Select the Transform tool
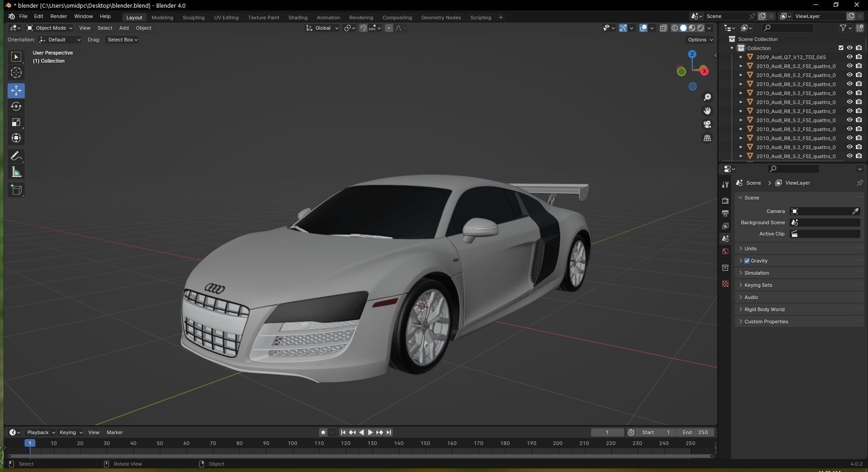 coord(16,138)
